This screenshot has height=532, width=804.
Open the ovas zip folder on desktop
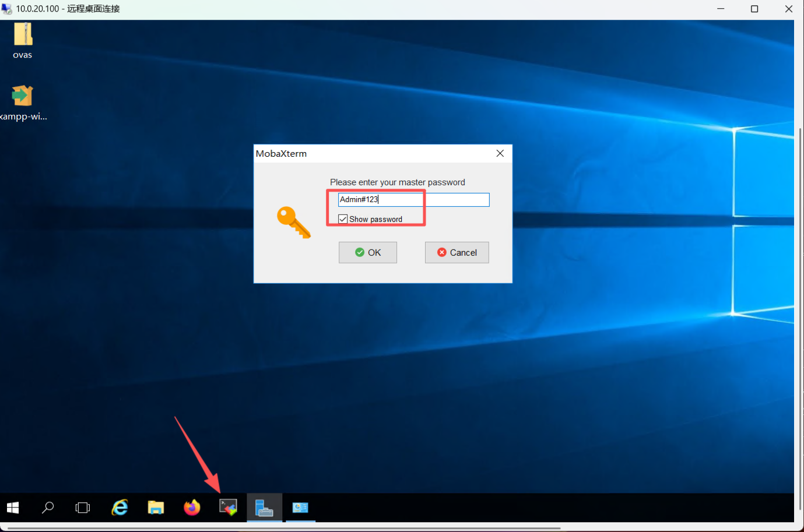[23, 40]
